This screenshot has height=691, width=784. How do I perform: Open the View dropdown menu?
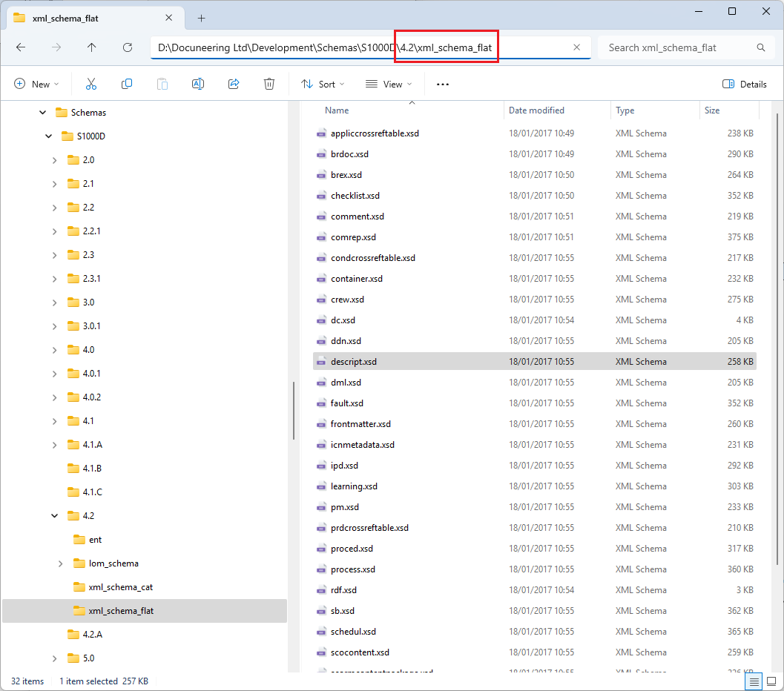pos(389,85)
